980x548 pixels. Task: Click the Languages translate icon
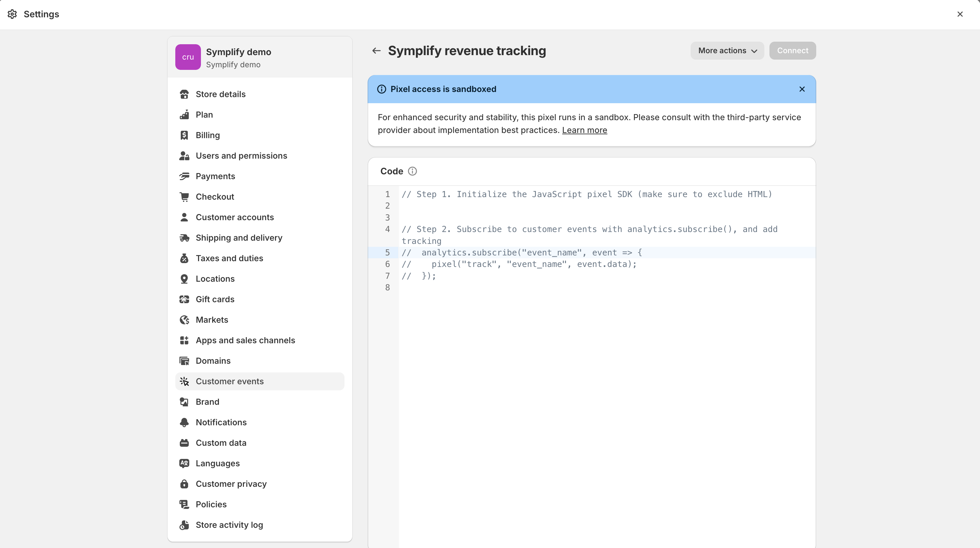tap(184, 463)
